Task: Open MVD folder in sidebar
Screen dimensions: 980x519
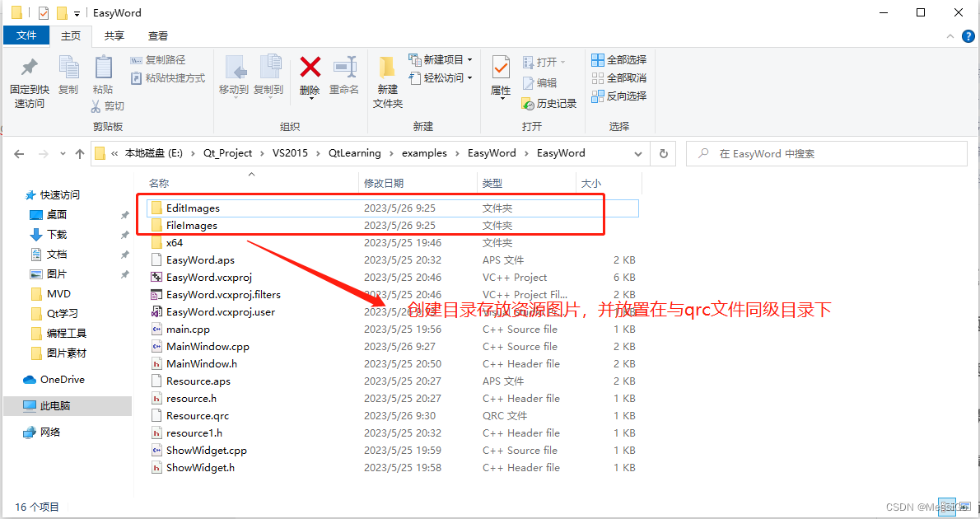Action: tap(51, 294)
